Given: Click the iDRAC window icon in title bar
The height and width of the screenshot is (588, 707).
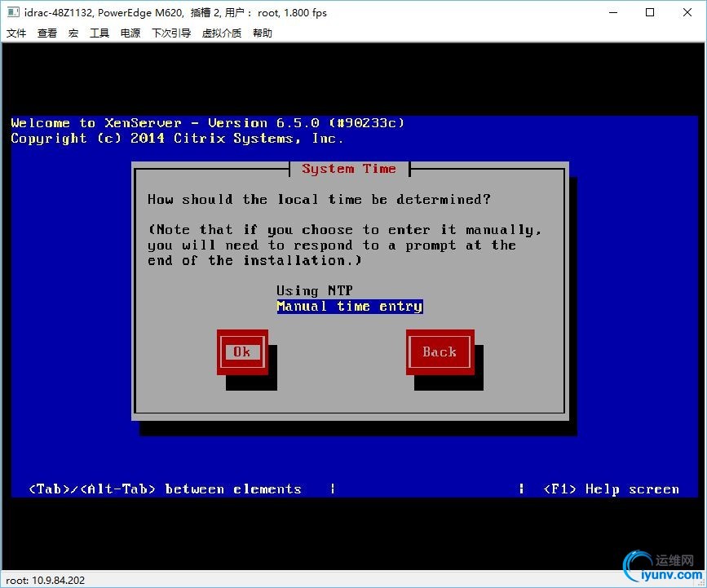Looking at the screenshot, I should (13, 12).
